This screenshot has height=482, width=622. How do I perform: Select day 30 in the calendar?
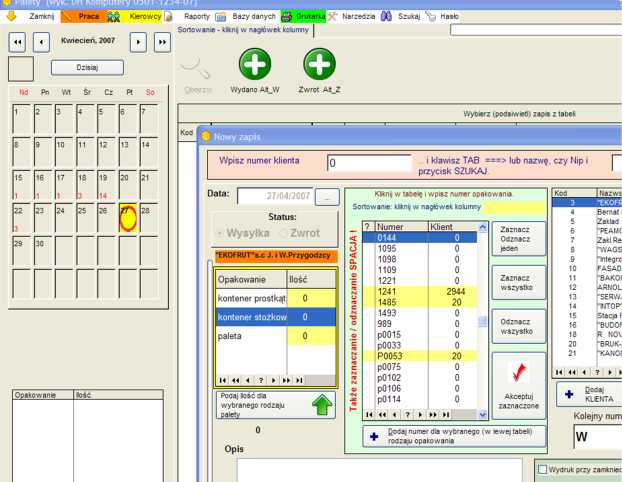click(43, 251)
